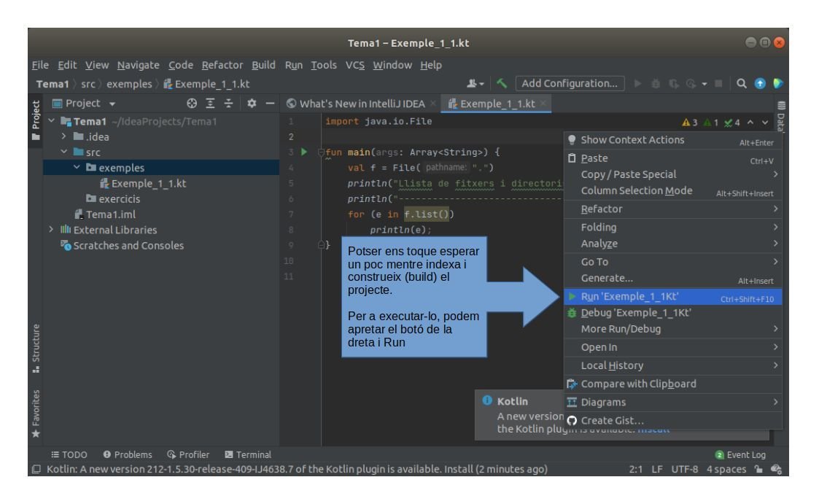819x504 pixels.
Task: Click Collapse All in Project panel
Action: point(228,104)
